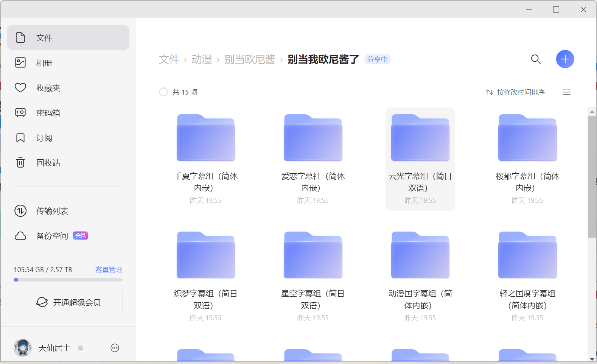The height and width of the screenshot is (364, 597).
Task: Click the small badge icon after 天仙居士
Action: (x=80, y=348)
